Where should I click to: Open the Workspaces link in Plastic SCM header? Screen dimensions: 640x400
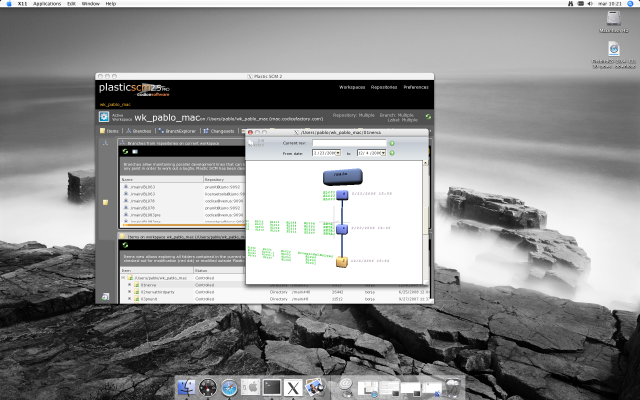[x=352, y=87]
